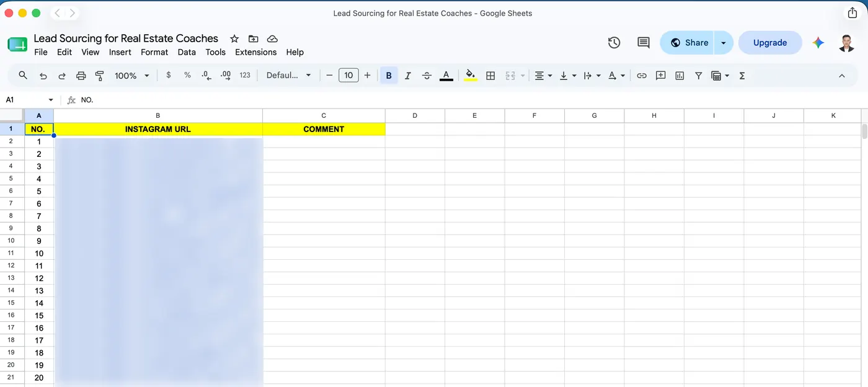The width and height of the screenshot is (868, 387).
Task: Open the Extensions menu
Action: [256, 52]
